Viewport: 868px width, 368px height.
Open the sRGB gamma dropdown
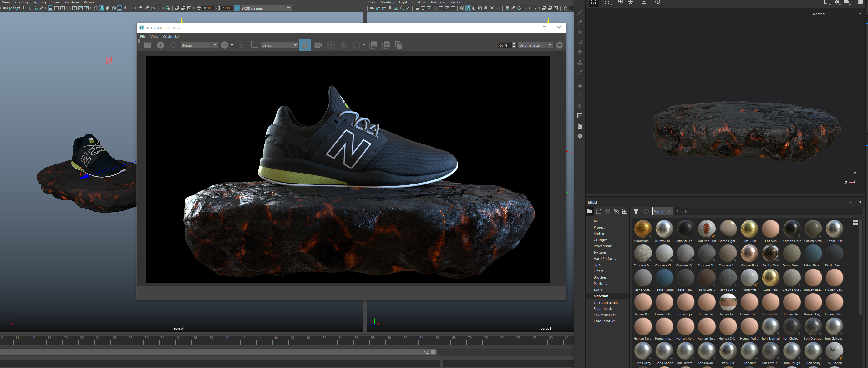(266, 8)
